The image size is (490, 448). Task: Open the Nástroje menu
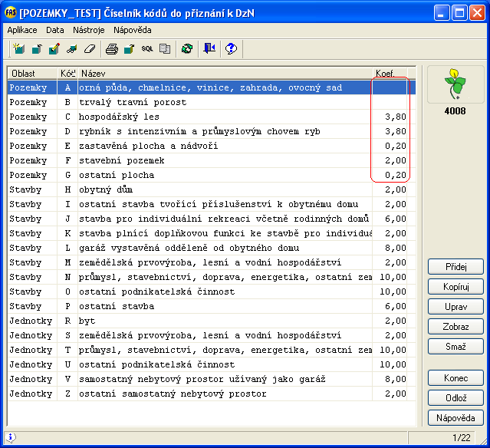click(x=90, y=30)
